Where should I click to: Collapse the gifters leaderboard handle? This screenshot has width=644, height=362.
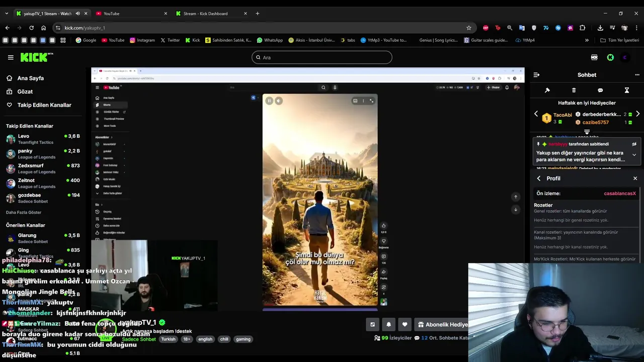pyautogui.click(x=587, y=132)
